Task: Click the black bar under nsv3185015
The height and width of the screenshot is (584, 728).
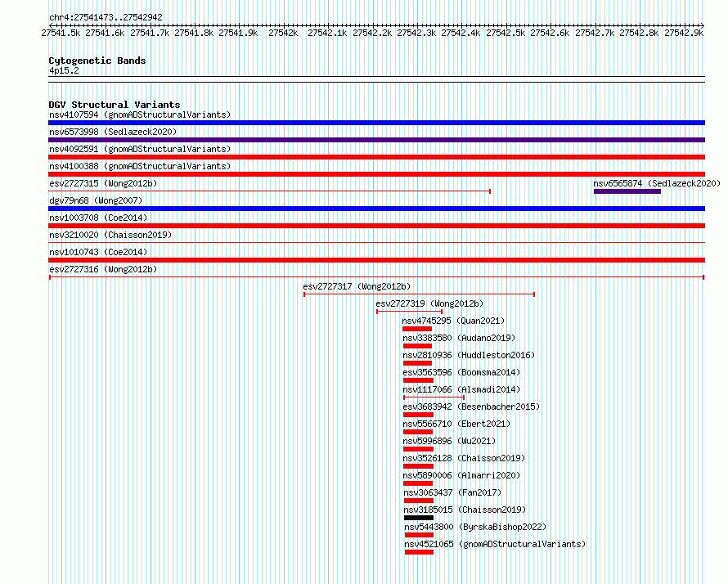Action: coord(419,518)
